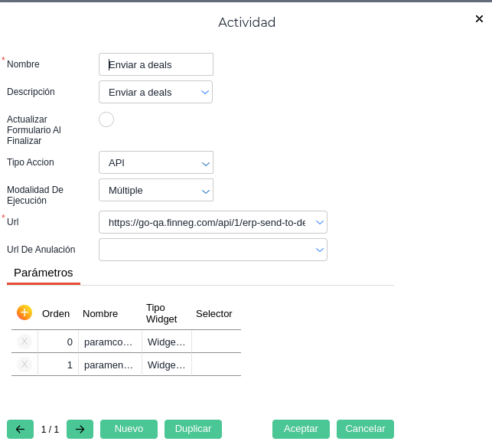
Task: Close the Actividad dialog
Action: point(479,19)
